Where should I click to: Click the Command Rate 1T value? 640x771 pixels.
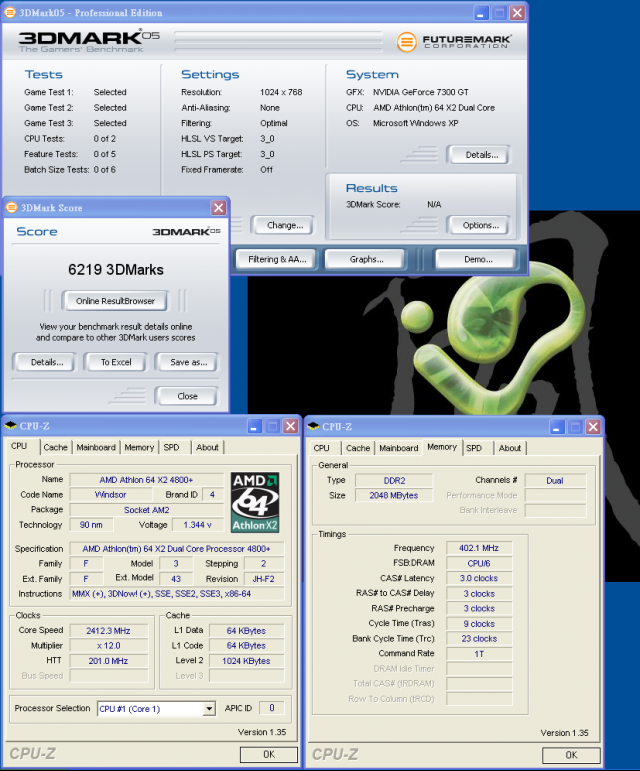(479, 654)
